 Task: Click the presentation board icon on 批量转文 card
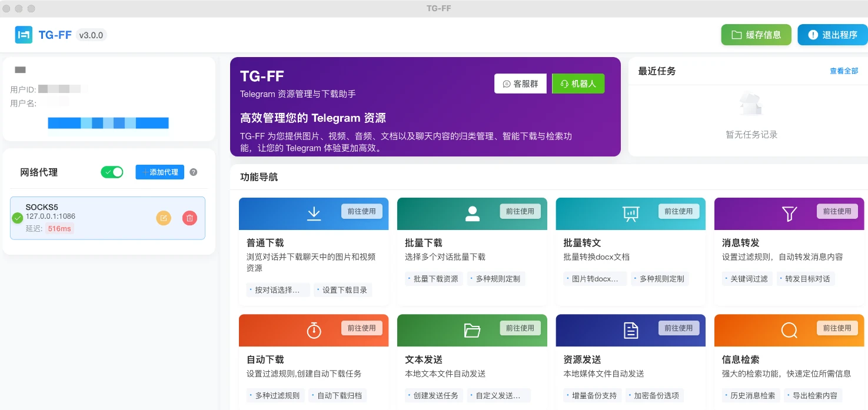click(x=631, y=214)
